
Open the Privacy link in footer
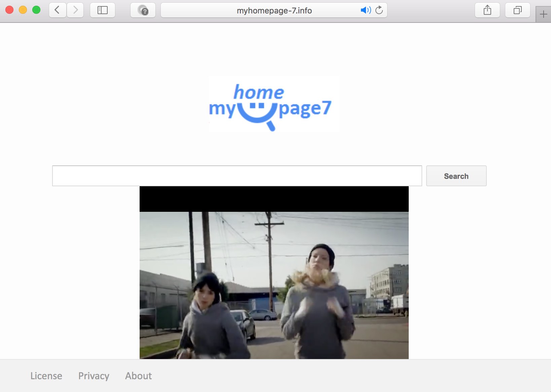point(94,376)
